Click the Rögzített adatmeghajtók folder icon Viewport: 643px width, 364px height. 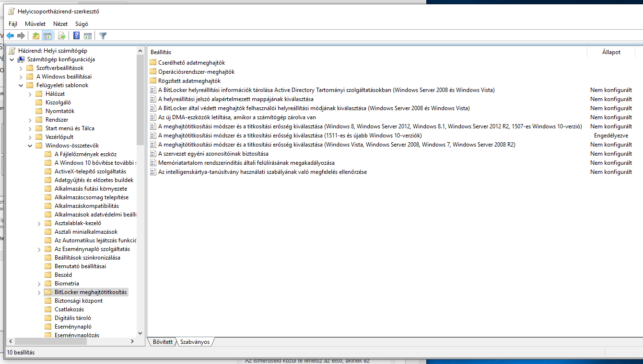(153, 81)
